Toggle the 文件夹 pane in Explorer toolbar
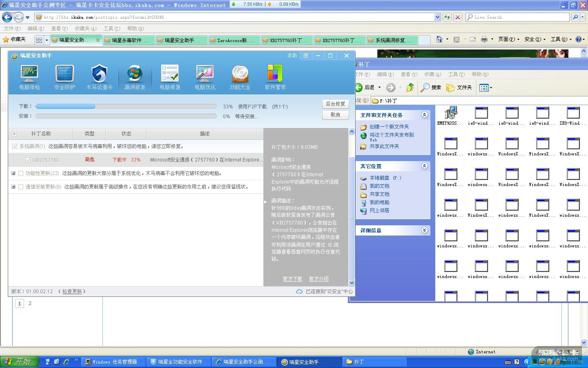This screenshot has height=368, width=588. [x=459, y=87]
